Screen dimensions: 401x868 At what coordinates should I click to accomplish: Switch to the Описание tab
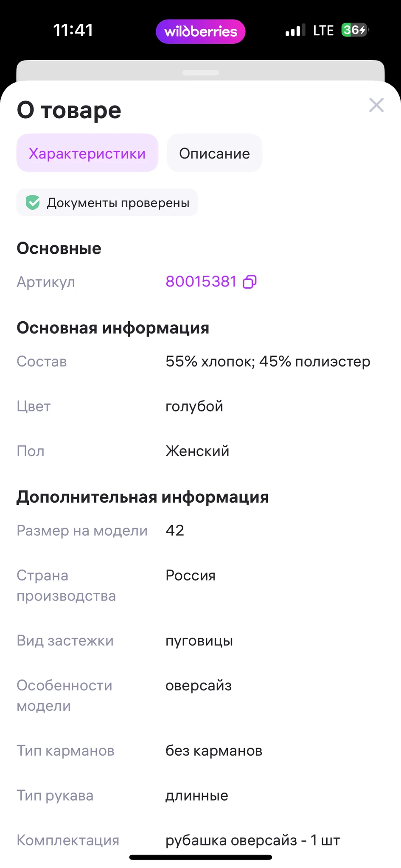214,153
